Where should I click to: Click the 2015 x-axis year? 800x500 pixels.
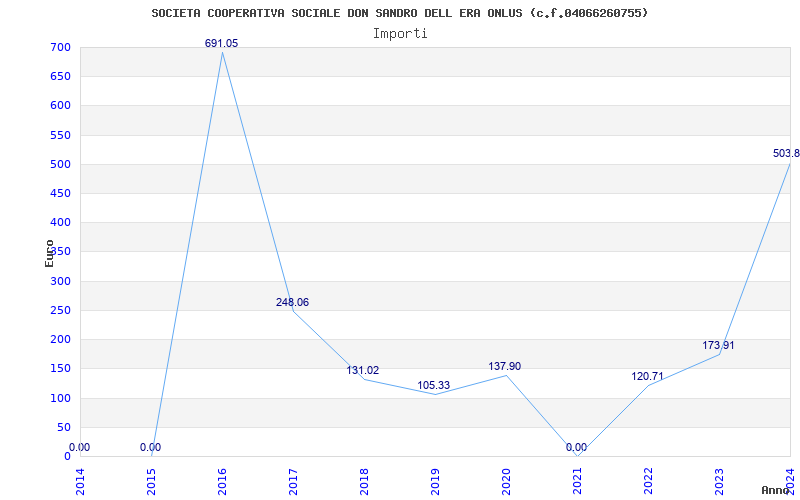(151, 481)
